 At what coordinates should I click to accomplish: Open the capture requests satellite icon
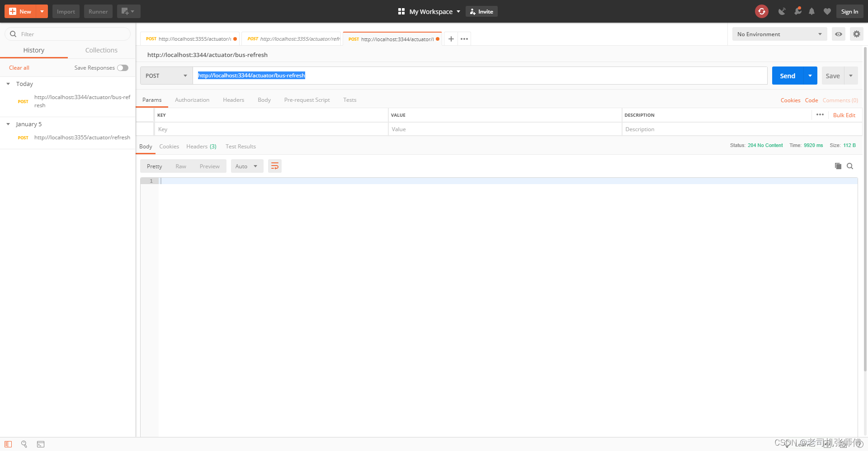click(782, 11)
